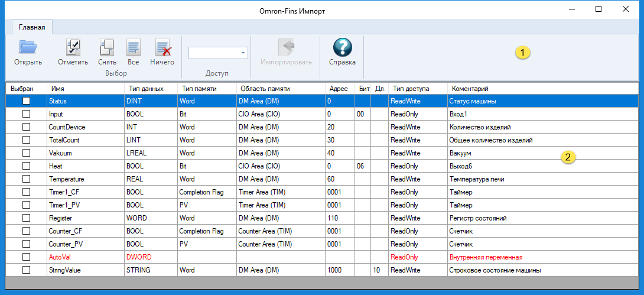The image size is (644, 295).
Task: Switch to the Главная ribbon tab
Action: pyautogui.click(x=32, y=28)
